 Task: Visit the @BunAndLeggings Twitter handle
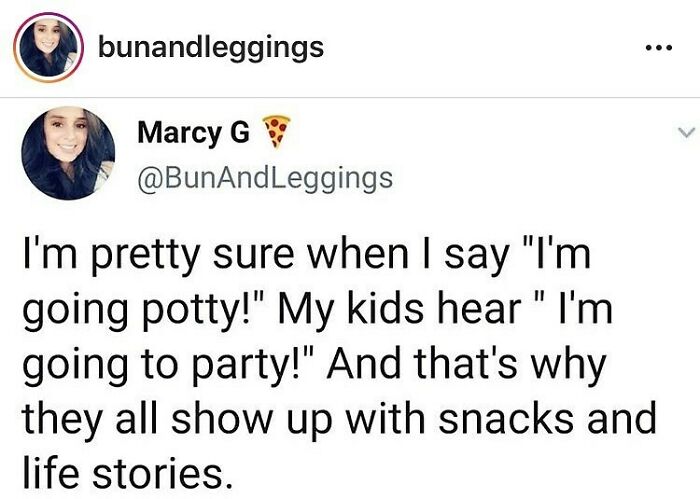(265, 180)
